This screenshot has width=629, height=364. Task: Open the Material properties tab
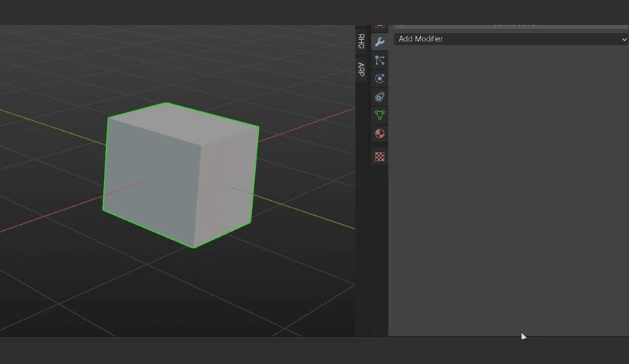pyautogui.click(x=379, y=134)
